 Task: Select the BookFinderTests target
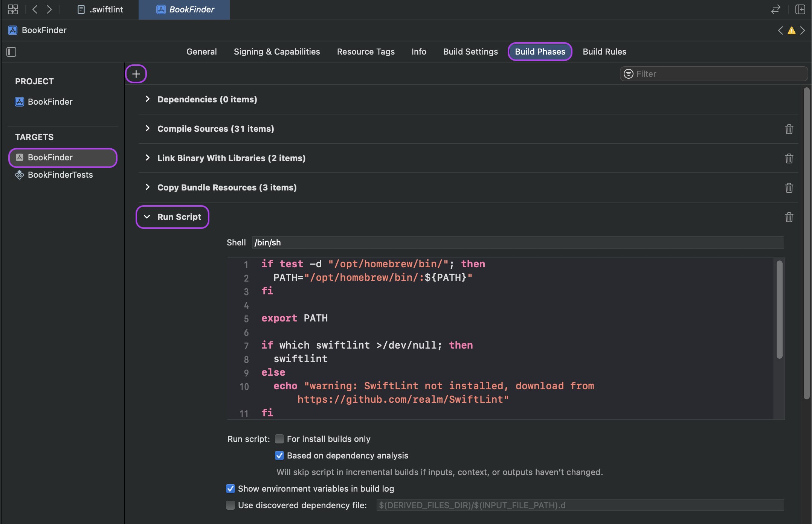pos(60,175)
